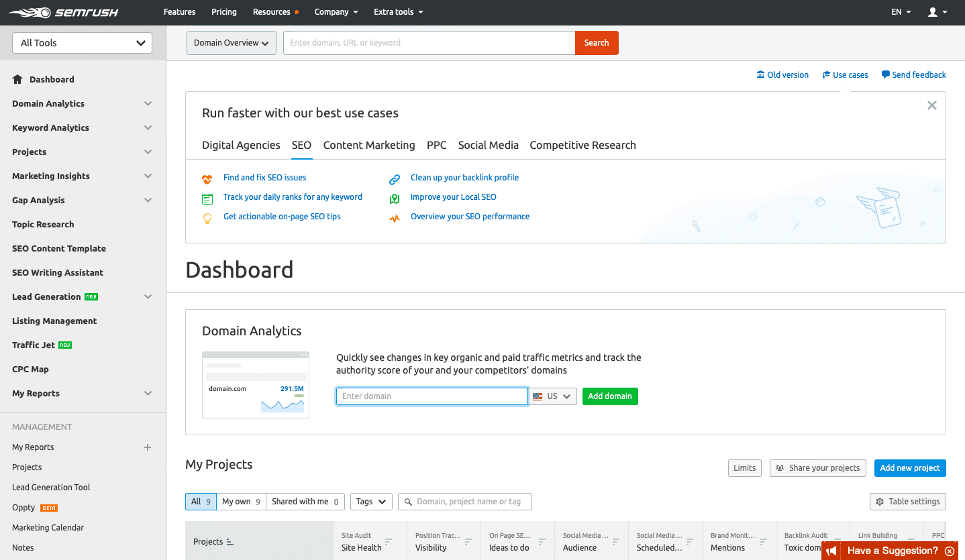Expand the Gap Analysis sidebar section
This screenshot has width=965, height=560.
[x=148, y=201]
